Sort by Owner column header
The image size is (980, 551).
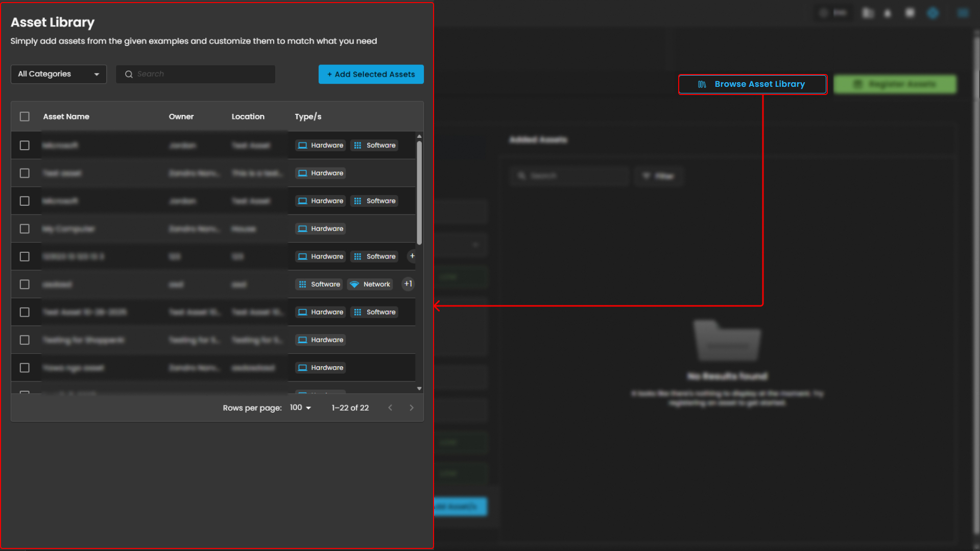coord(181,117)
